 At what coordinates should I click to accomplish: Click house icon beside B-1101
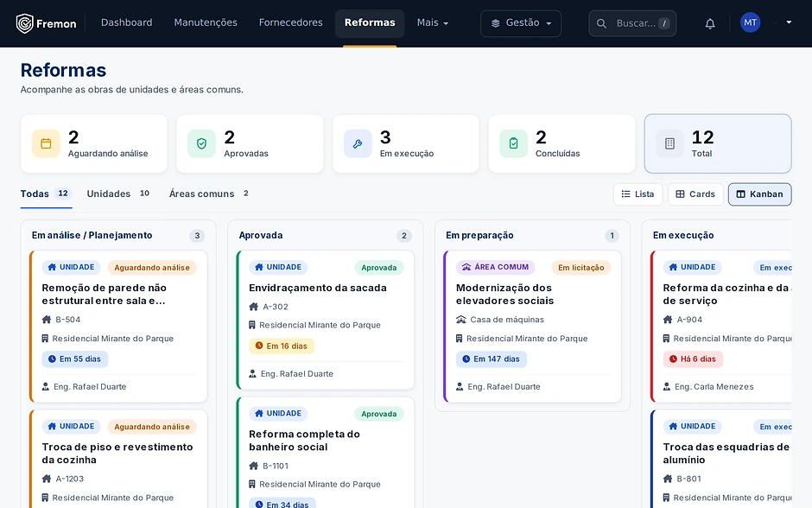(254, 466)
